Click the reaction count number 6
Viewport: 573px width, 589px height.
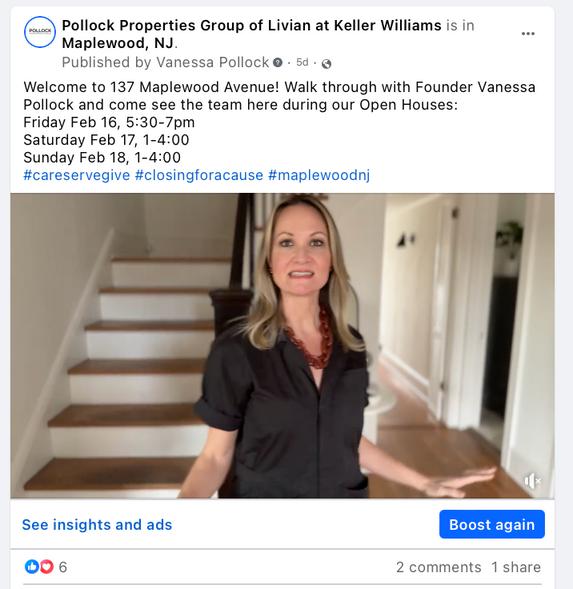tap(63, 567)
